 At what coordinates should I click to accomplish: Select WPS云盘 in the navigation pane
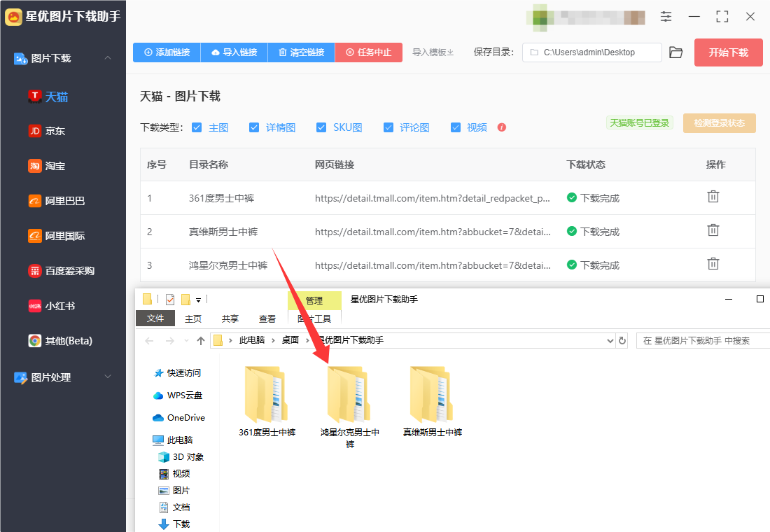[178, 395]
